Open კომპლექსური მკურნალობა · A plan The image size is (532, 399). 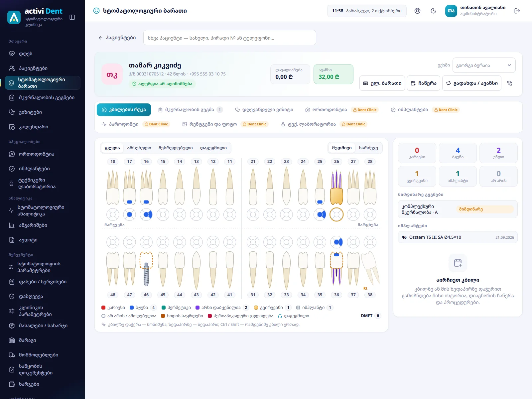click(458, 209)
